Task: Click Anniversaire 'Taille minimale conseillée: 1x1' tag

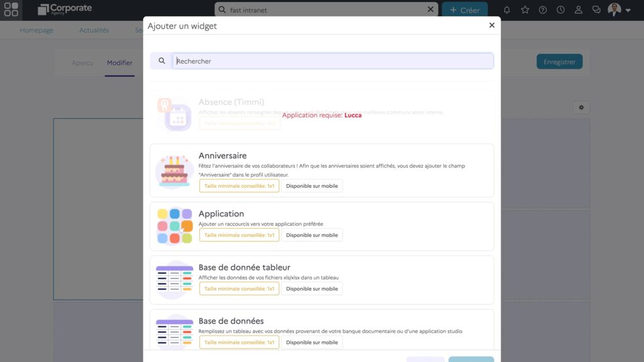Action: click(239, 186)
